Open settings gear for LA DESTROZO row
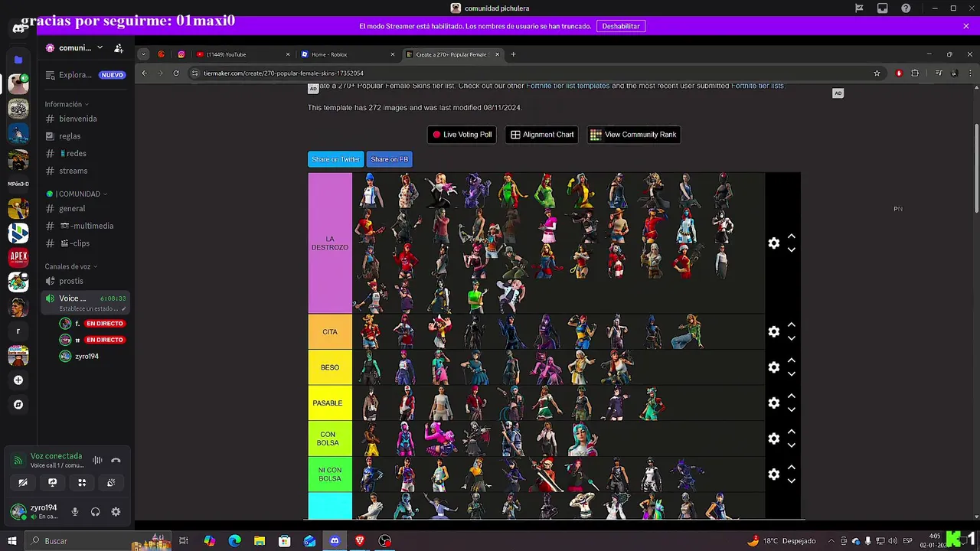This screenshot has height=551, width=980. [774, 243]
